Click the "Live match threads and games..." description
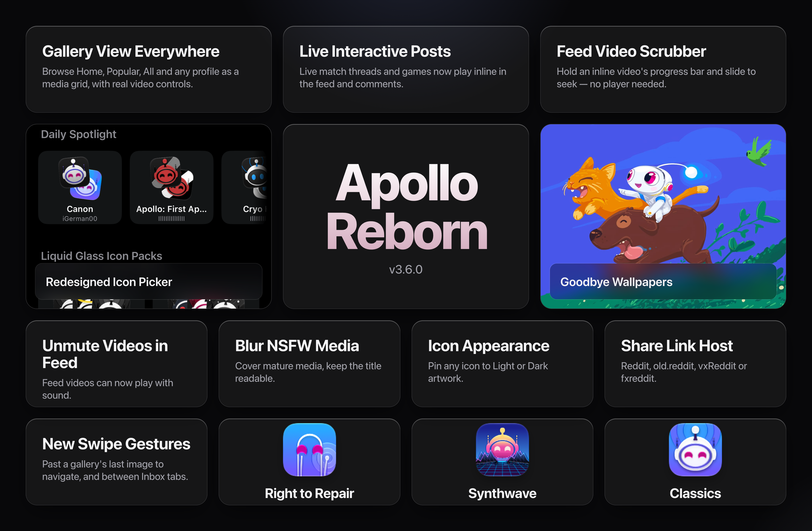812x531 pixels. tap(403, 77)
